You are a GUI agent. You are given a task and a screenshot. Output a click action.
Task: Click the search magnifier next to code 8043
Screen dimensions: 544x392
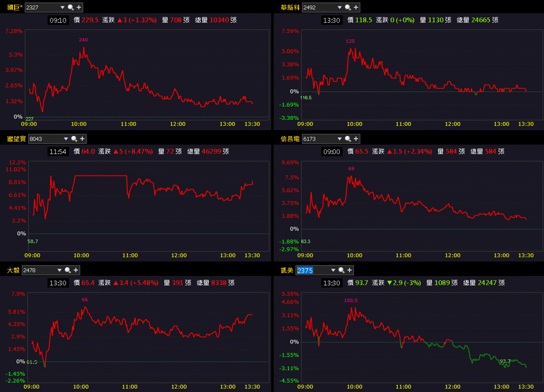point(74,139)
